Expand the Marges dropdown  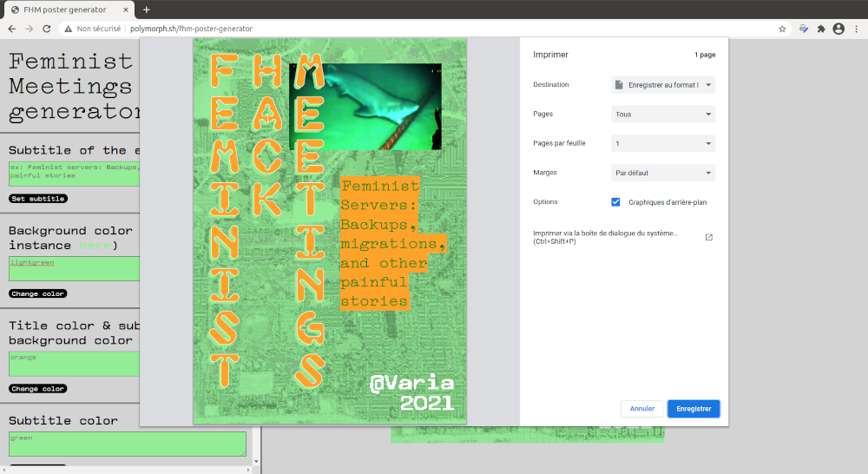pos(663,173)
